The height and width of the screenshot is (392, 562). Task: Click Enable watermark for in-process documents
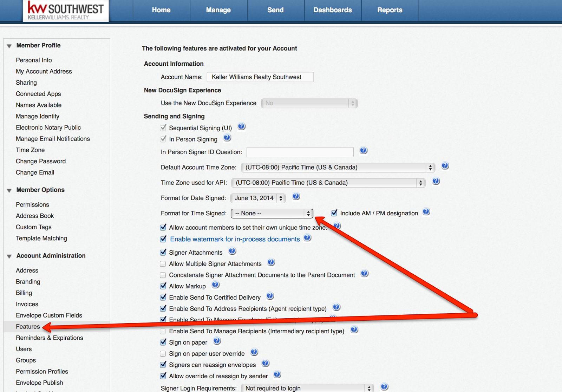tap(235, 239)
